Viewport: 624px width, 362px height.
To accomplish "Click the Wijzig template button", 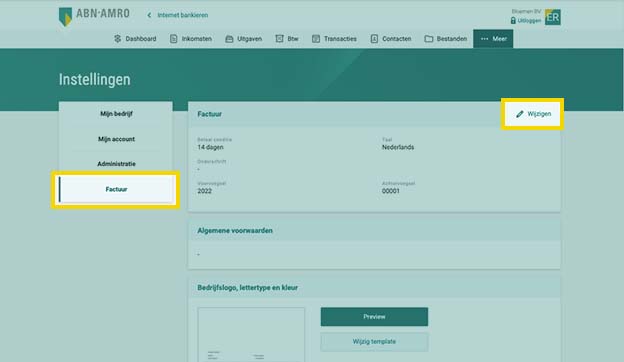I will [x=374, y=342].
